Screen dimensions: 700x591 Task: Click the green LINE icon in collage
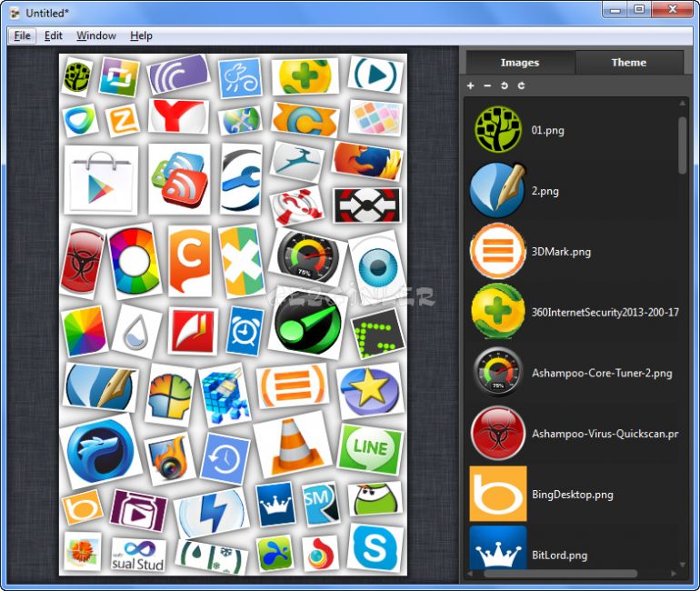pos(371,449)
